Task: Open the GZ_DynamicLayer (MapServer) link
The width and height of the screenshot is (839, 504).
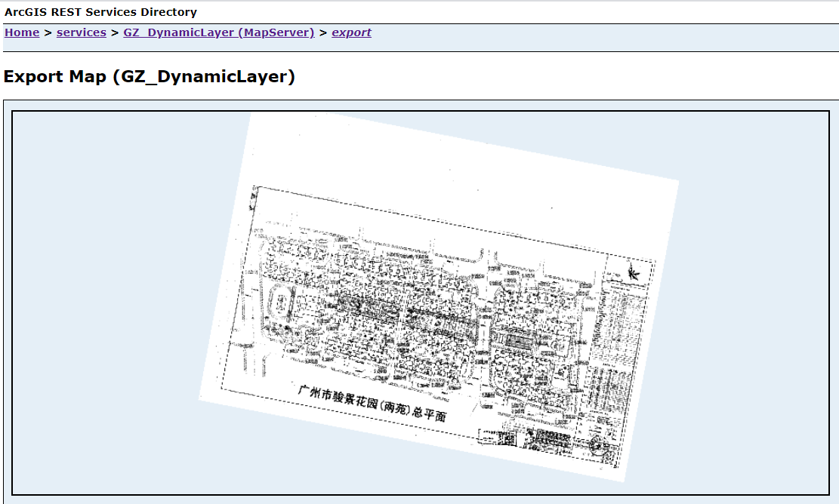Action: (219, 32)
